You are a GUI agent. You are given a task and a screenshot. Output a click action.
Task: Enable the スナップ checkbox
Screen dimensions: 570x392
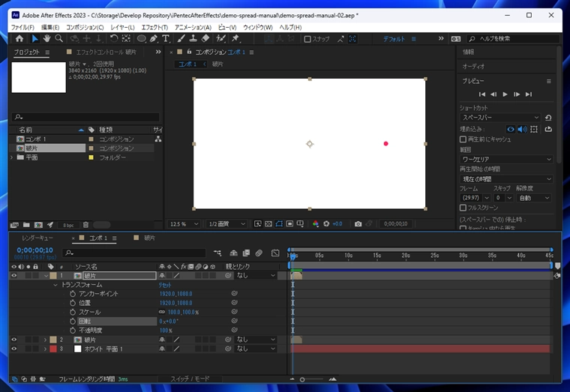pos(307,39)
